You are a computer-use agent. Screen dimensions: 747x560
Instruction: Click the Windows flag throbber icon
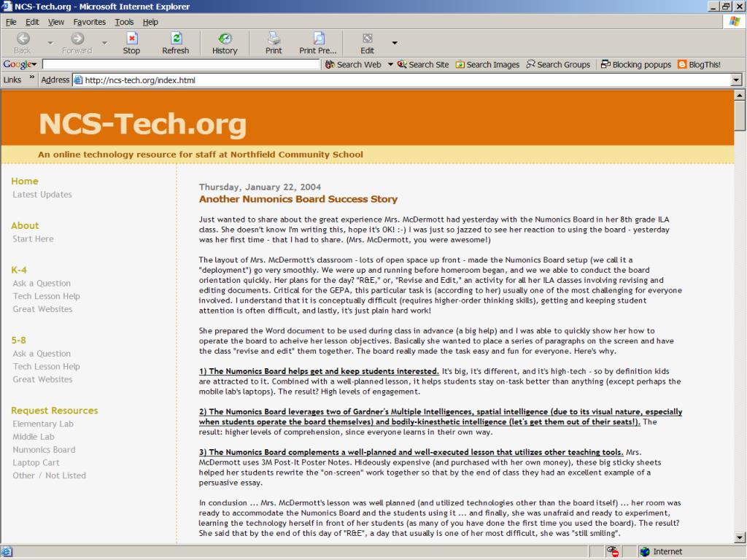tap(735, 21)
